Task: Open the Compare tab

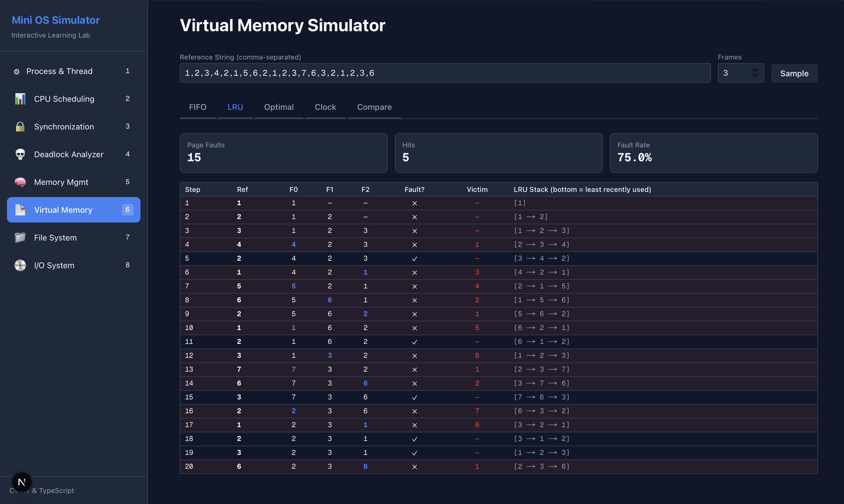Action: pyautogui.click(x=374, y=107)
